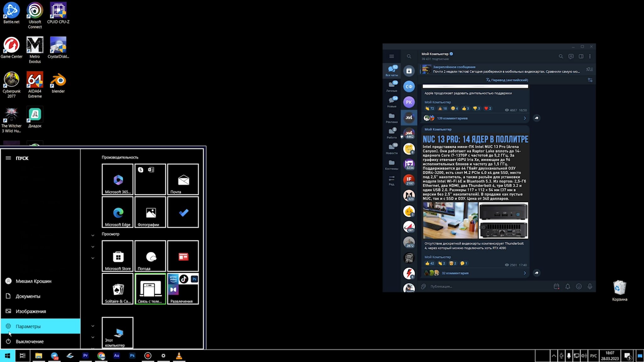Open the Skype and Office tile group
The height and width of the screenshot is (362, 644).
(150, 179)
